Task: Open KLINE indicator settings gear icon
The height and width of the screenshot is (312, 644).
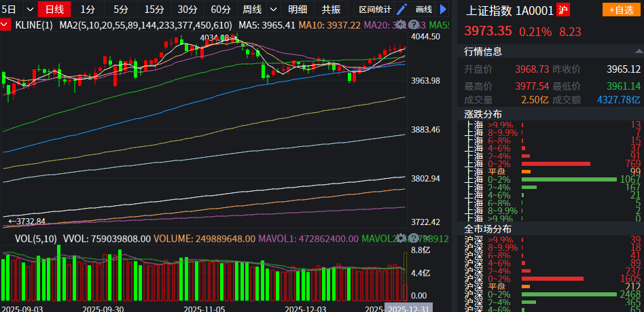Action: point(400,24)
